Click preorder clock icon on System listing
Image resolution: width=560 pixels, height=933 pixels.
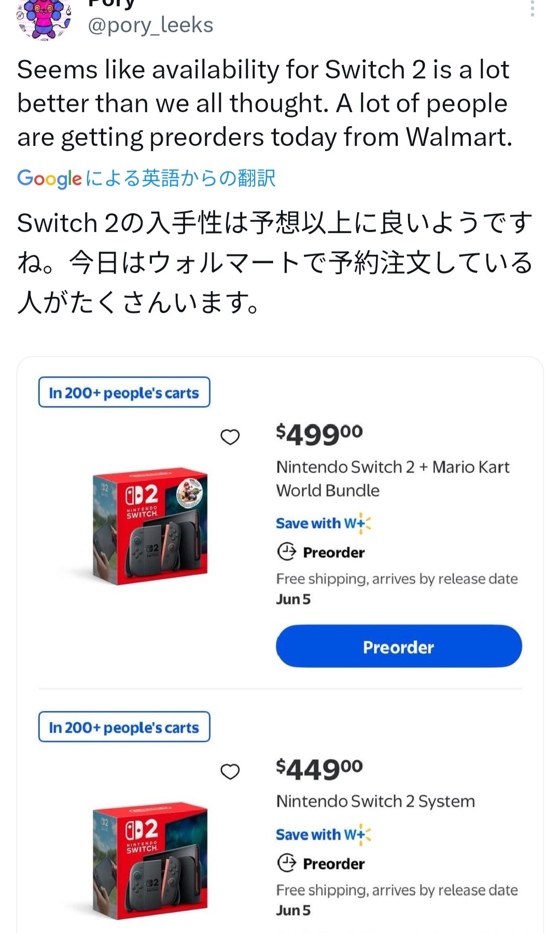[287, 863]
